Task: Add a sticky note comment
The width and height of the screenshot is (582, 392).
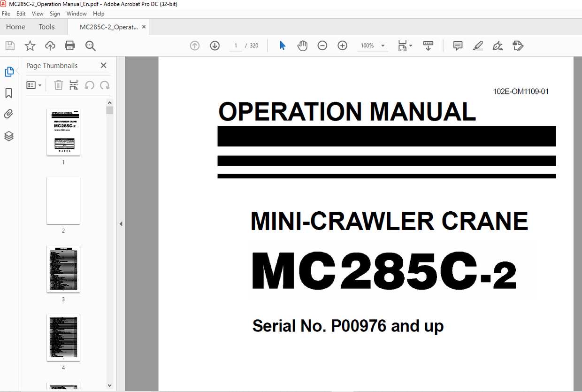Action: 457,45
